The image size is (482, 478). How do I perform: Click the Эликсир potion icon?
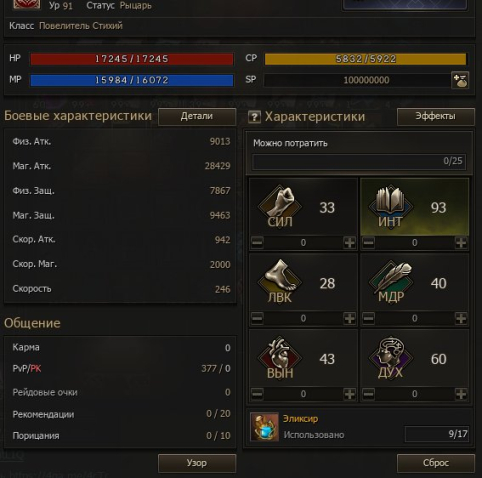coord(265,427)
